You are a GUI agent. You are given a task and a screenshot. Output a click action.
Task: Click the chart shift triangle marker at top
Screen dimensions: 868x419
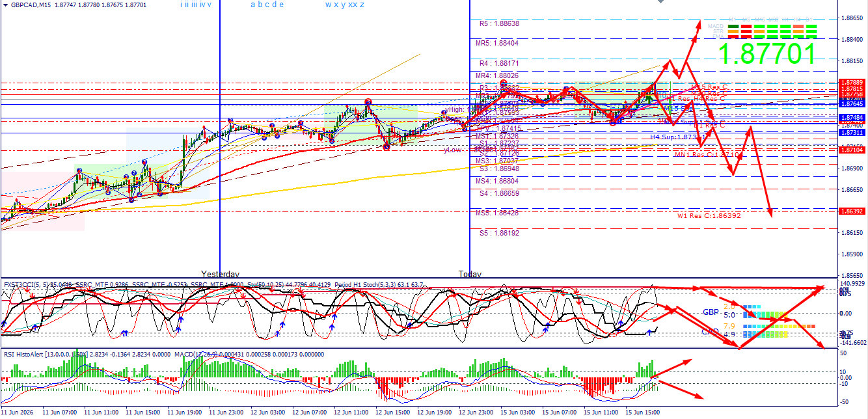tap(661, 2)
